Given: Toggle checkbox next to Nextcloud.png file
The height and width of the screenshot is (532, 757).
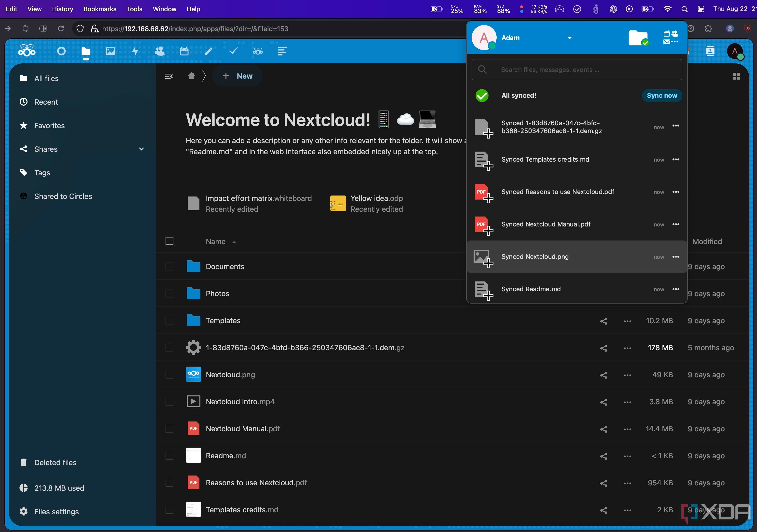Looking at the screenshot, I should [169, 375].
